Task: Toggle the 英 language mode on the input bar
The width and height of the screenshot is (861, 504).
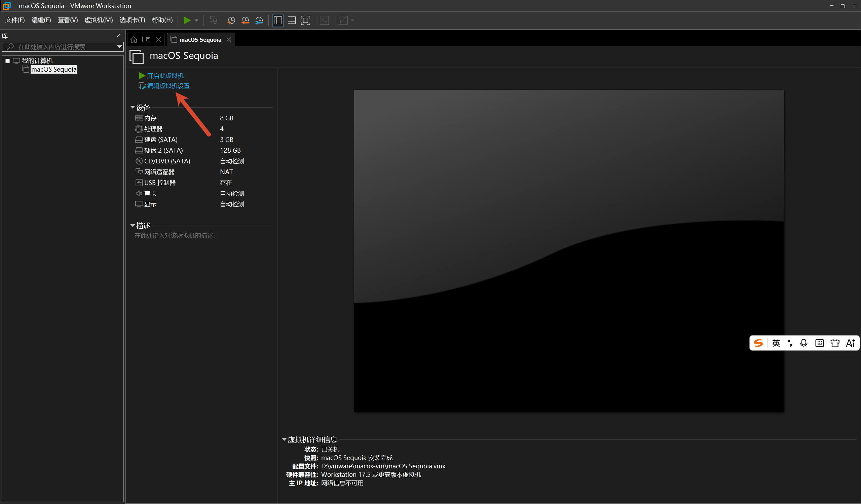Action: (x=776, y=343)
